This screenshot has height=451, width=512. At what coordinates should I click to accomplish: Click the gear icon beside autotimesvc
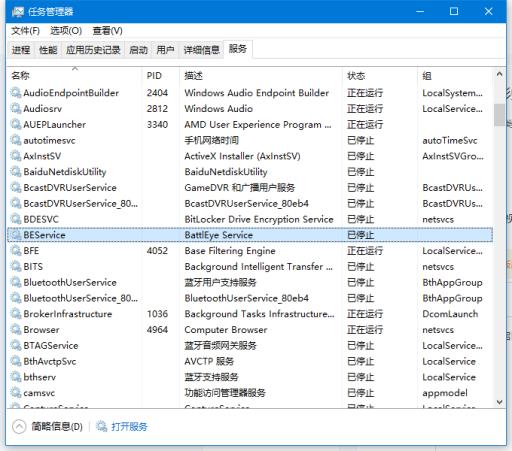click(16, 140)
